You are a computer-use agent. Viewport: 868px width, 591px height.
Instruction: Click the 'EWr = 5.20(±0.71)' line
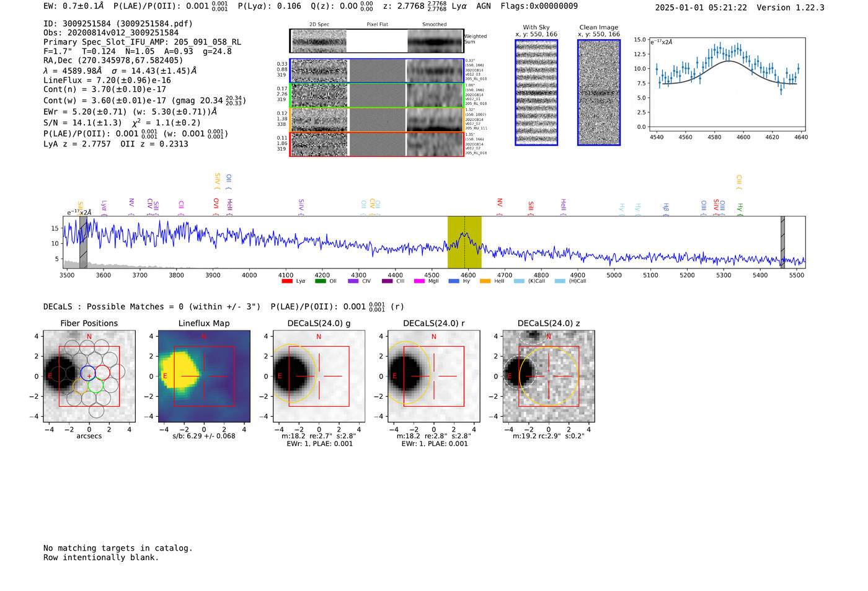click(x=130, y=112)
